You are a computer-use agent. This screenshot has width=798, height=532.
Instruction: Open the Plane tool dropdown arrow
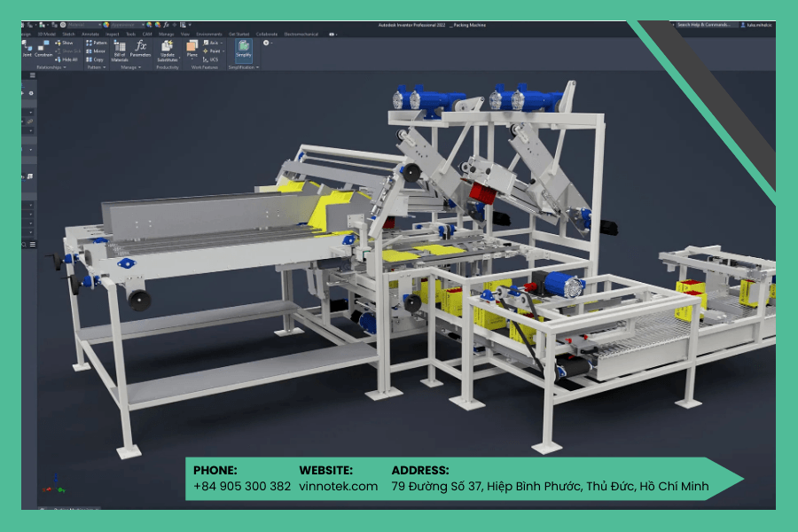192,59
